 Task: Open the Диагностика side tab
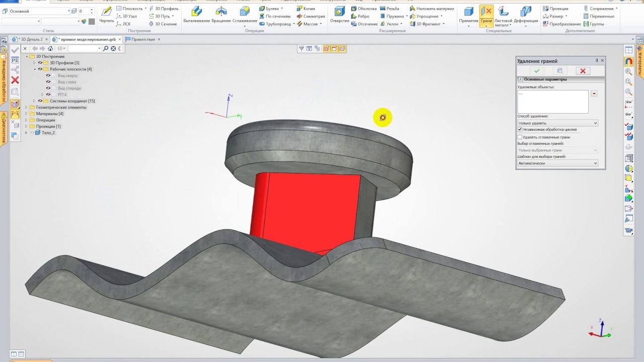click(4, 128)
